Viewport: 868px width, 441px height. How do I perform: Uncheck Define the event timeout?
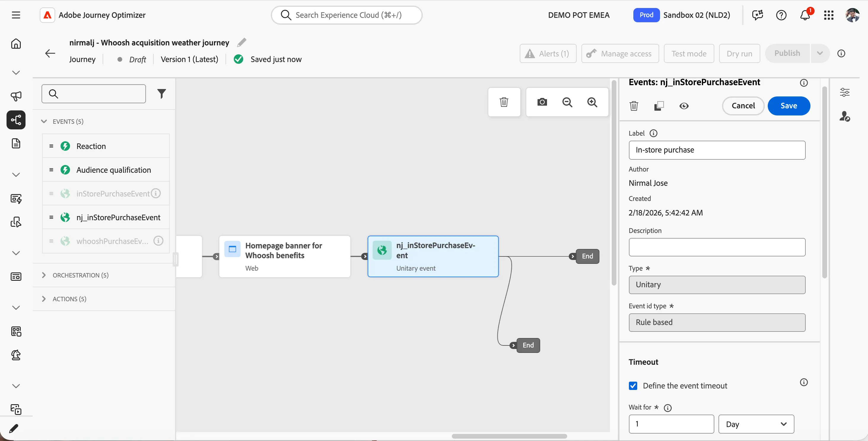coord(633,386)
